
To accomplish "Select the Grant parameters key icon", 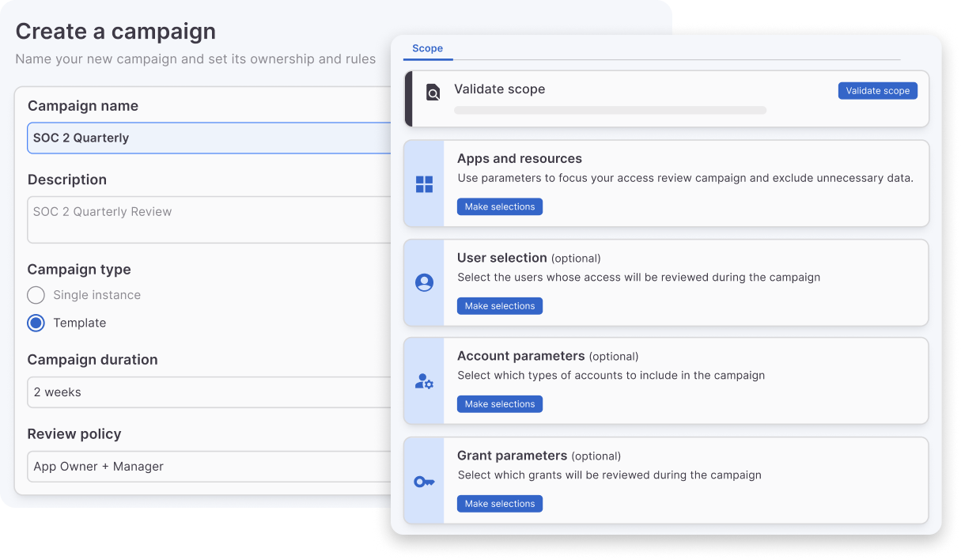I will pyautogui.click(x=425, y=480).
